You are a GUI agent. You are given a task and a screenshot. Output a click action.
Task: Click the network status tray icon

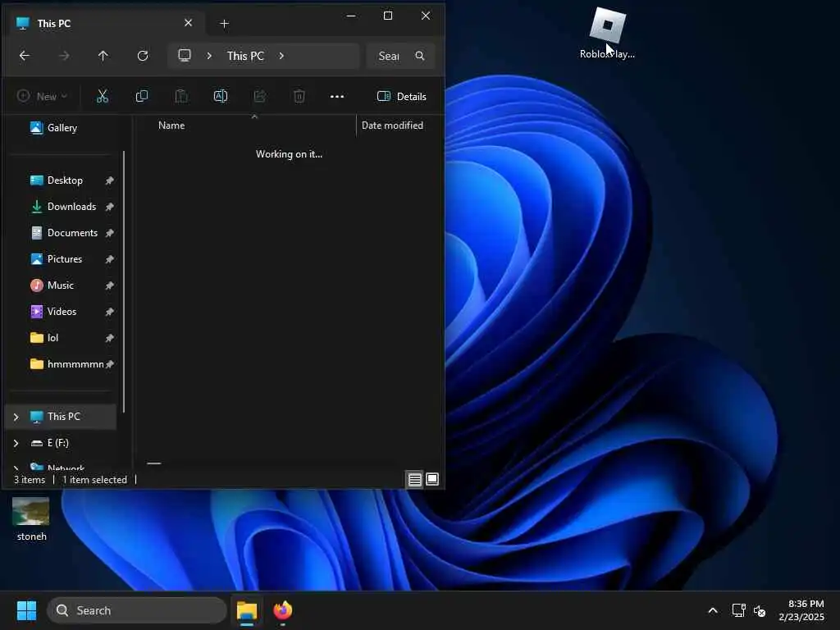coord(739,610)
